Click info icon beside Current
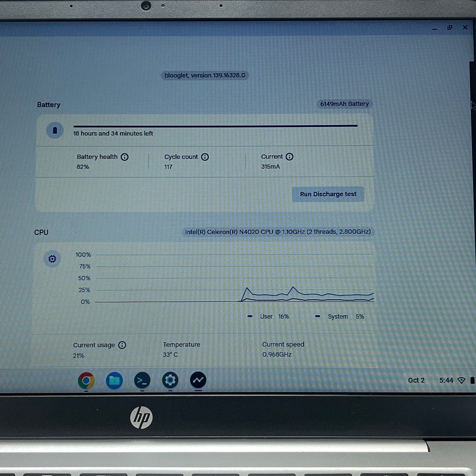Screen dimensions: 476x476 point(289,157)
